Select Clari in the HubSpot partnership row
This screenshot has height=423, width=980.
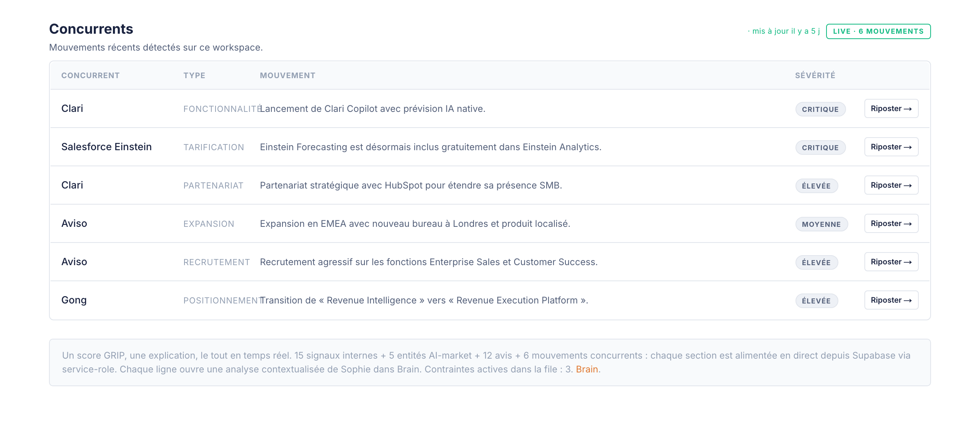(x=72, y=185)
